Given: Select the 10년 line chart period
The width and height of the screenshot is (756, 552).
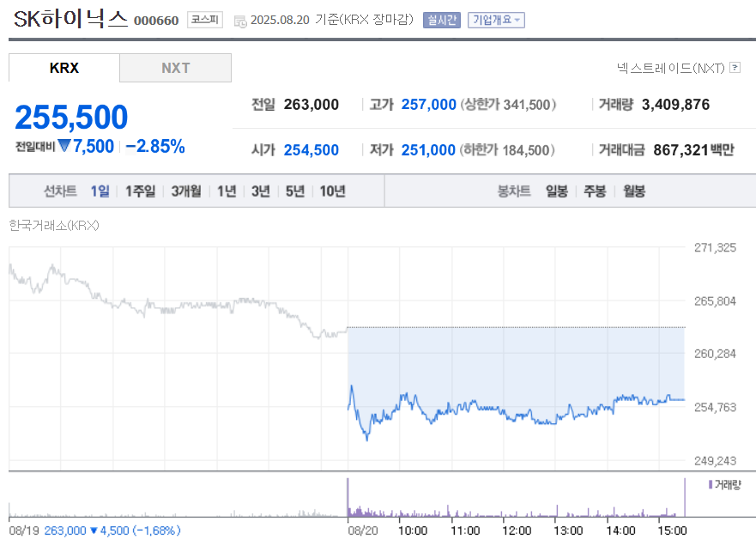Looking at the screenshot, I should (333, 191).
